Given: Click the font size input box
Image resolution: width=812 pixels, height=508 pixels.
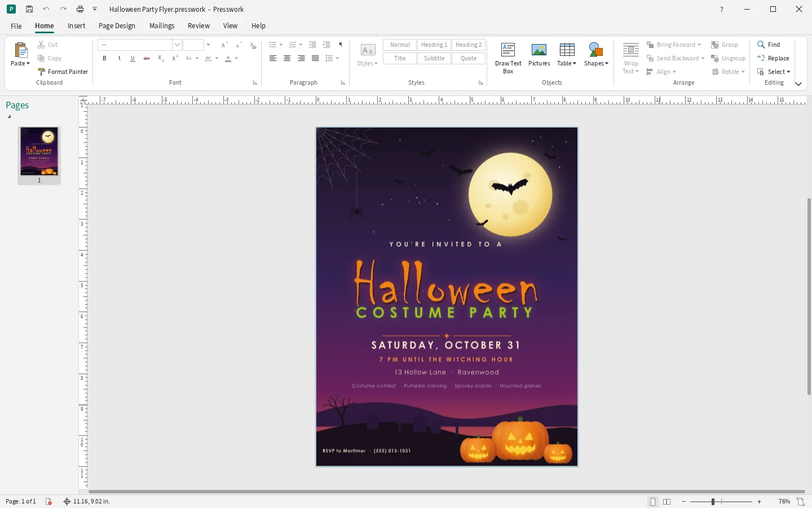Looking at the screenshot, I should click(x=193, y=45).
